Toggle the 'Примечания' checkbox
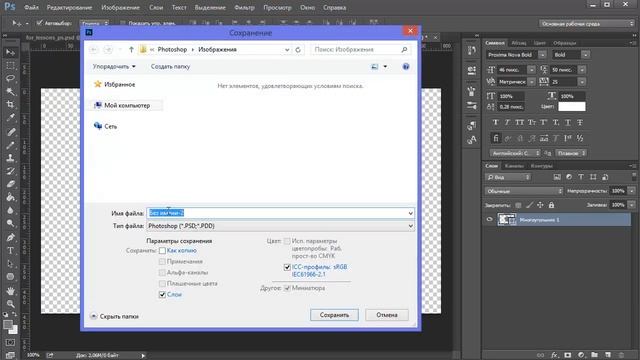The width and height of the screenshot is (640, 360). click(162, 261)
